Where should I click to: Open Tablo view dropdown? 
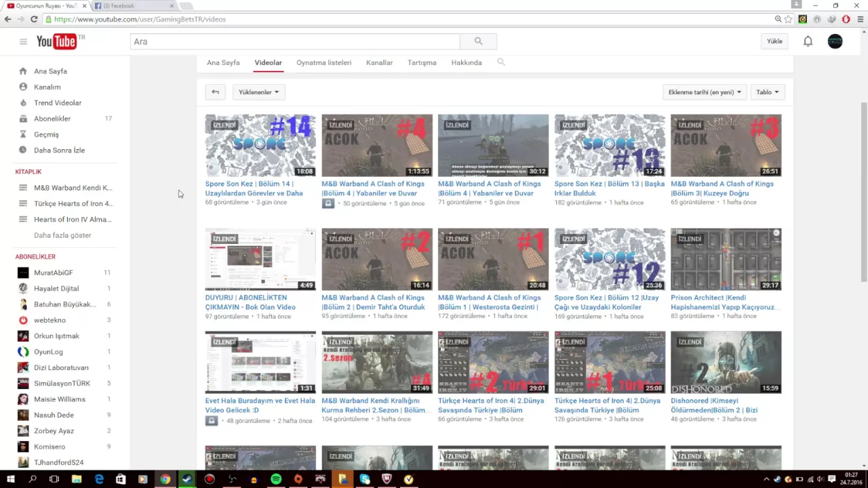click(768, 92)
